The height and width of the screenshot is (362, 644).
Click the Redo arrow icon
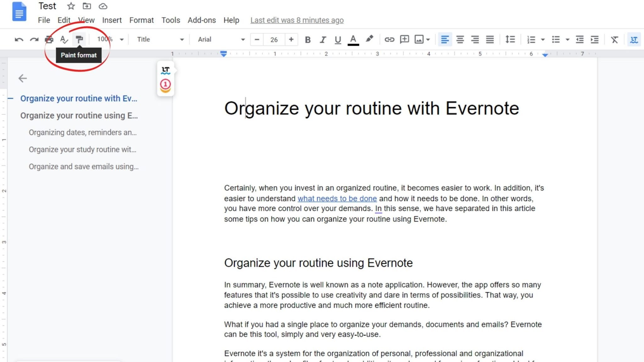point(34,40)
